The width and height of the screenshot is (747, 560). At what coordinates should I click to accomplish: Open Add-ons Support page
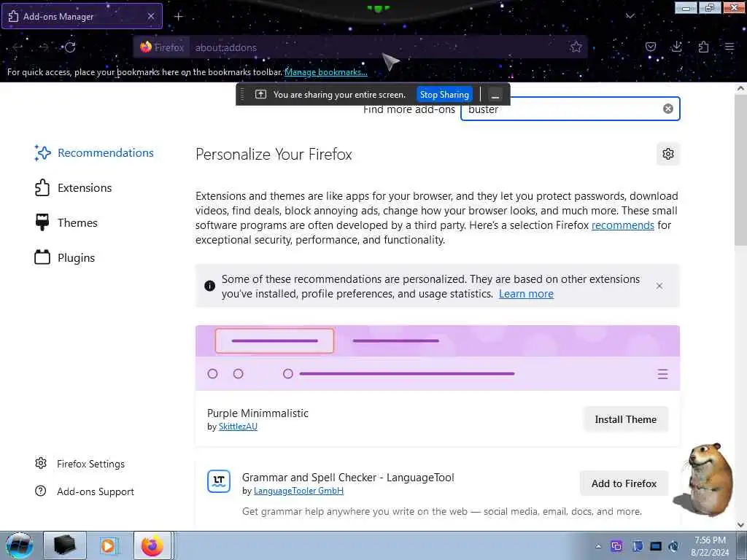pos(85,491)
